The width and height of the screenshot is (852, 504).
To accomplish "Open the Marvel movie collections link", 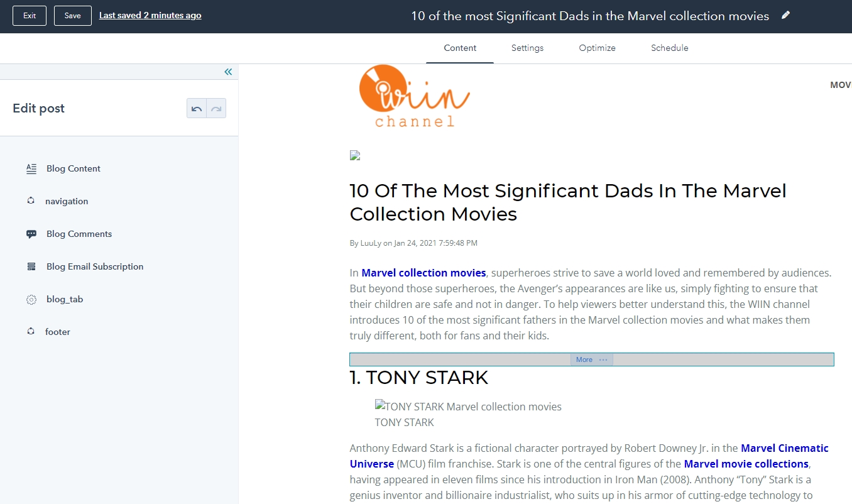I will 746,464.
